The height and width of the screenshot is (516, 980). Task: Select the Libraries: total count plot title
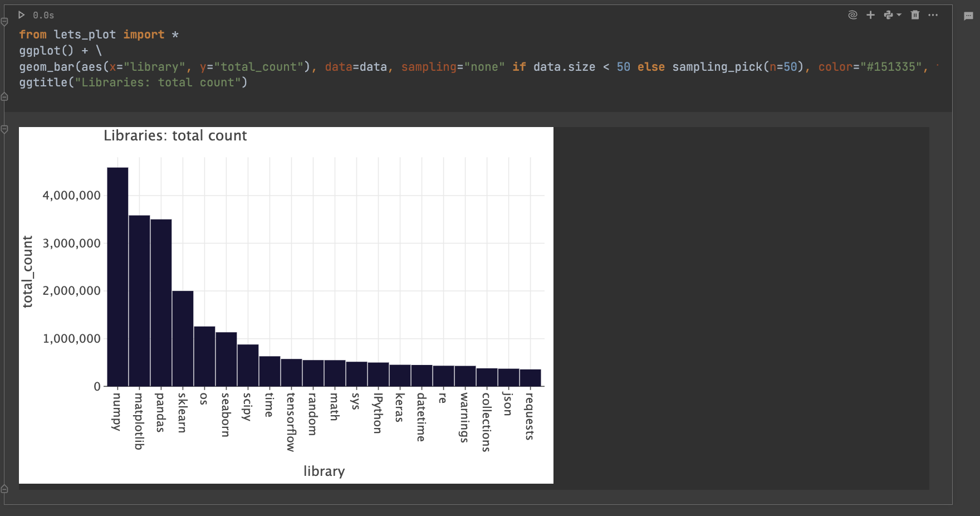coord(175,135)
